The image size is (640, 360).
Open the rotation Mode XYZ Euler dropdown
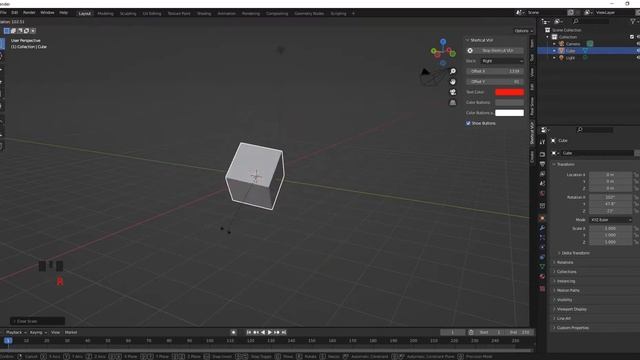point(611,220)
